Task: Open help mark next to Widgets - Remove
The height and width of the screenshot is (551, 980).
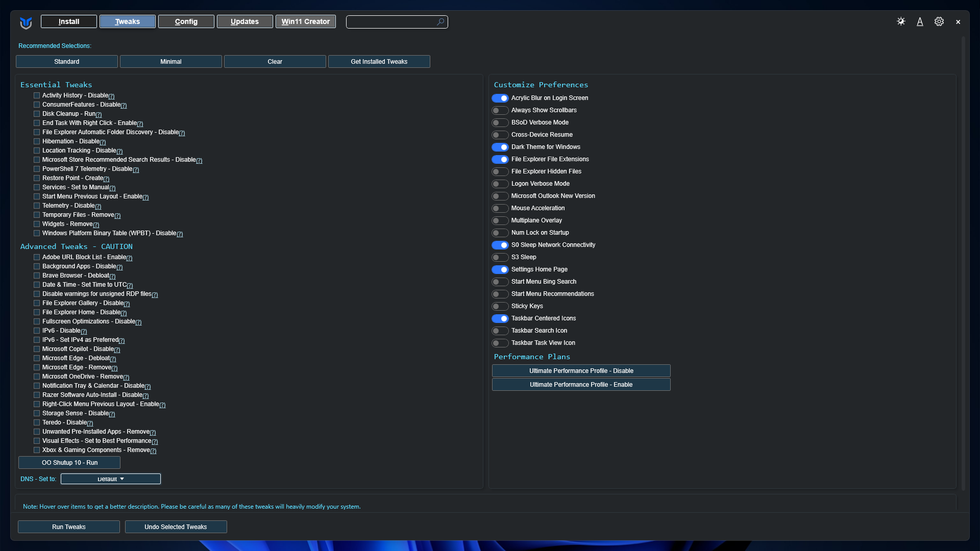Action: [96, 224]
